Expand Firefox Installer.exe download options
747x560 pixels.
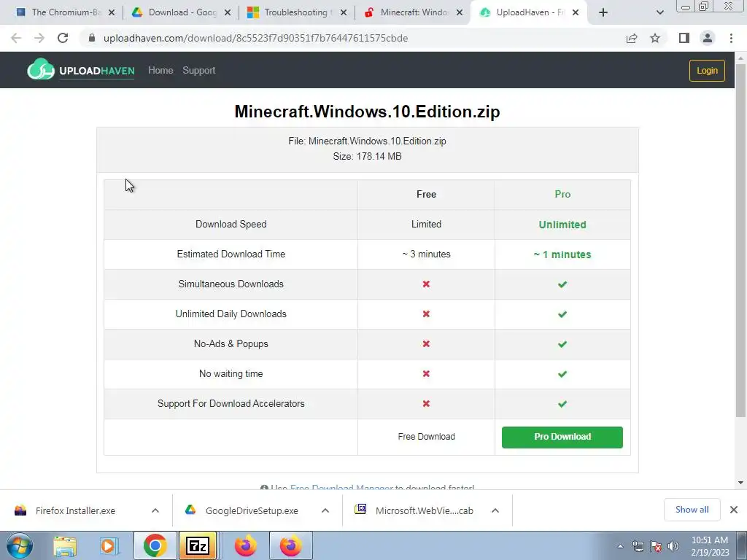(155, 510)
